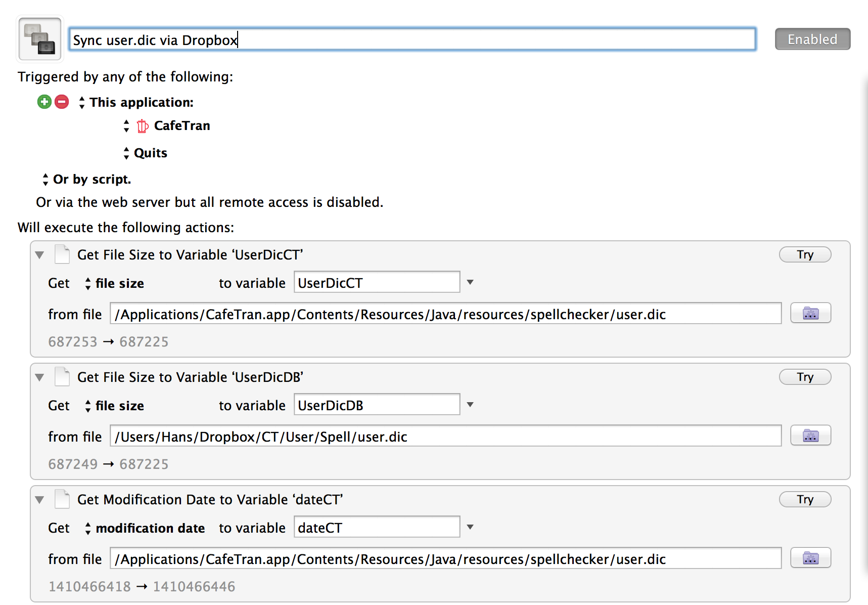This screenshot has height=605, width=868.
Task: Click document icon of UserDicDB action
Action: (62, 377)
